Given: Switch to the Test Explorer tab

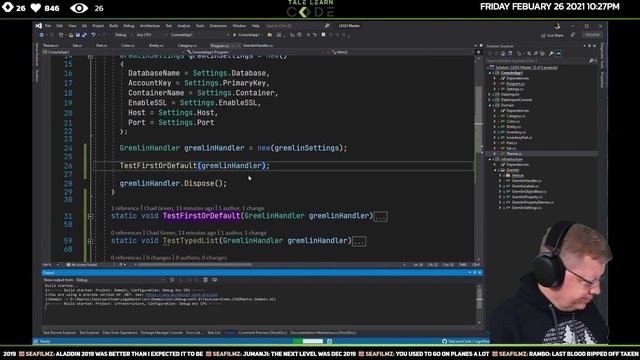Looking at the screenshot, I should point(89,333).
